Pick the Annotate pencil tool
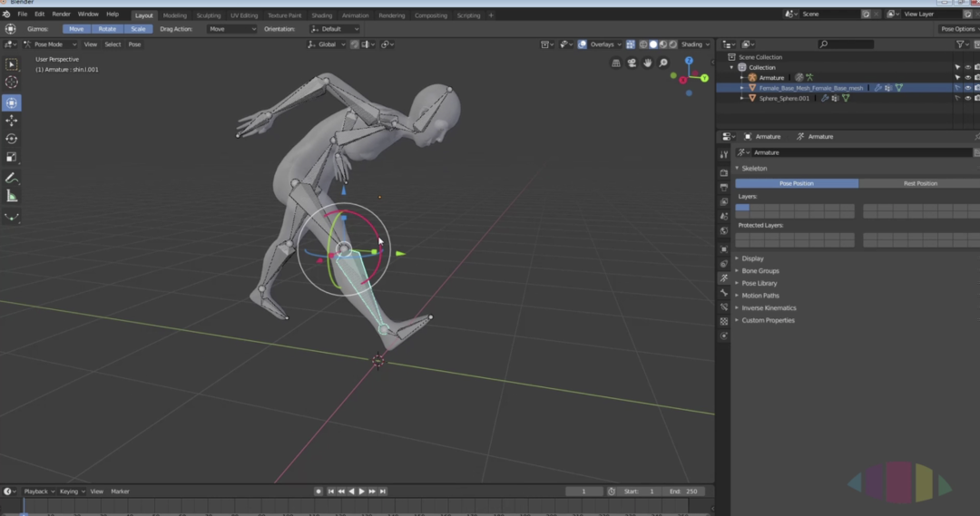The image size is (980, 516). (x=12, y=178)
